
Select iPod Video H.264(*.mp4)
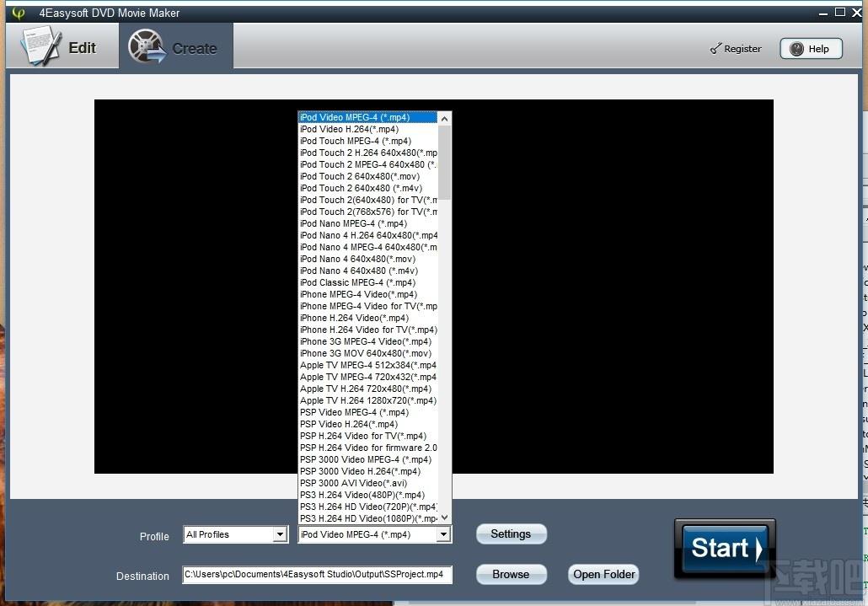368,129
